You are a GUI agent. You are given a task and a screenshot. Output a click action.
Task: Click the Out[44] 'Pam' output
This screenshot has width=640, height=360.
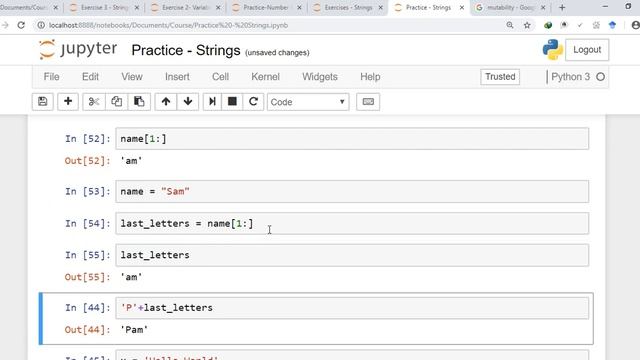pyautogui.click(x=134, y=330)
